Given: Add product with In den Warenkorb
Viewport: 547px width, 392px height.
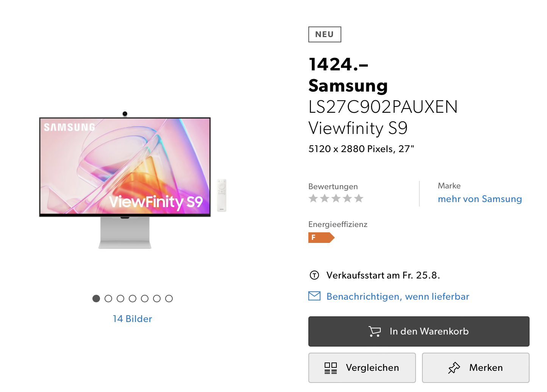Looking at the screenshot, I should (x=419, y=331).
